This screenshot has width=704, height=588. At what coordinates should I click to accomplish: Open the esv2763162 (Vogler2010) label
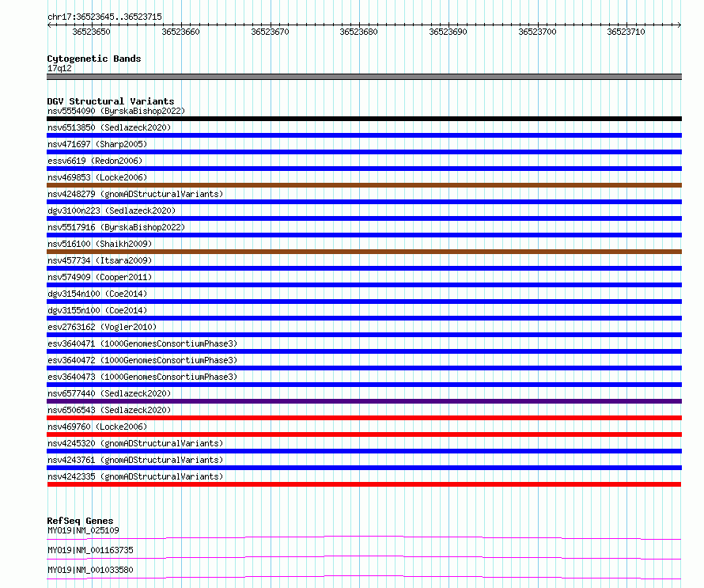(x=102, y=327)
